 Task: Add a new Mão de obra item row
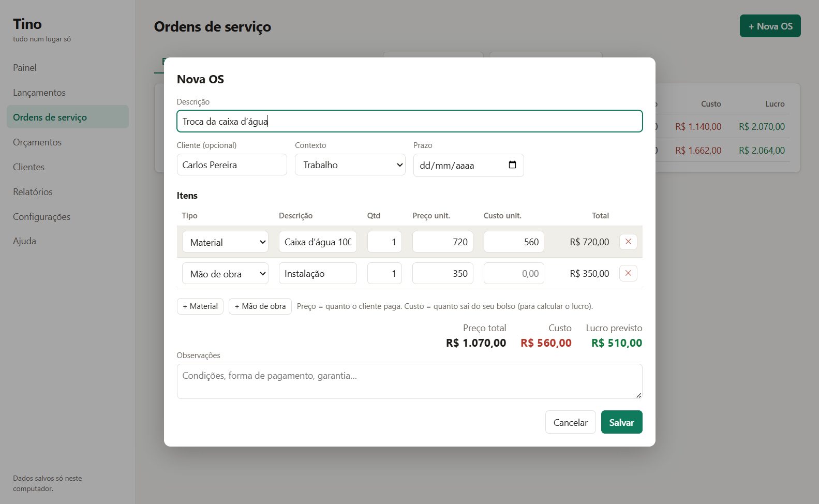[x=260, y=306]
